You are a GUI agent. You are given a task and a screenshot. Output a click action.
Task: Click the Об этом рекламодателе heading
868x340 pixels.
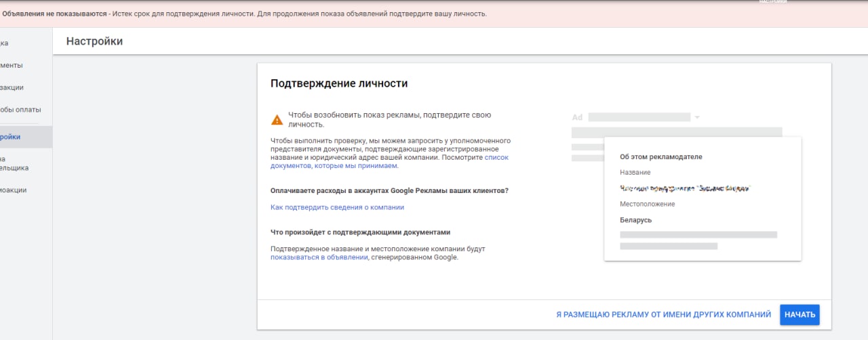click(x=661, y=156)
